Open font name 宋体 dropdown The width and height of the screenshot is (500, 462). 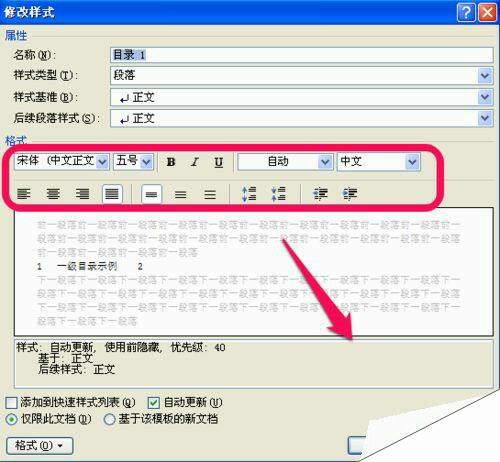(x=102, y=162)
